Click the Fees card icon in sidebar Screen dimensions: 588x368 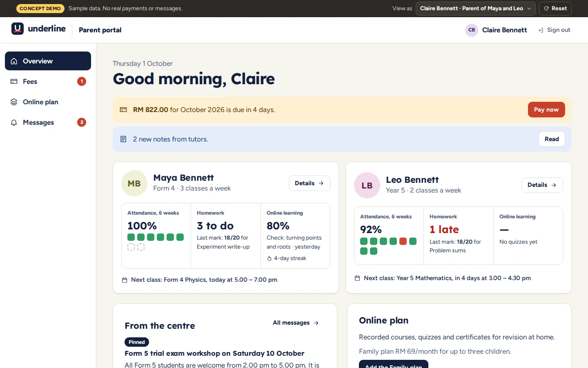pyautogui.click(x=14, y=81)
